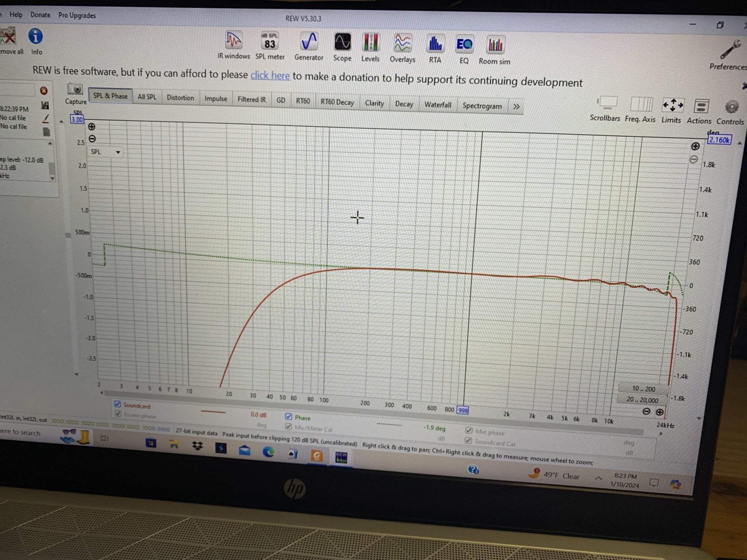This screenshot has height=560, width=747.
Task: Zoom out phase axis minus icon
Action: (x=694, y=159)
